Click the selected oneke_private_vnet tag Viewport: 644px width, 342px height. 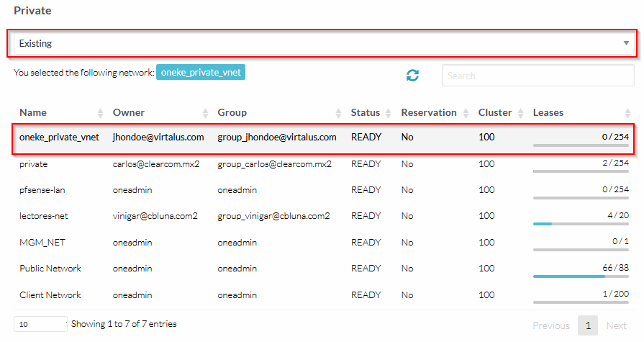[x=201, y=73]
